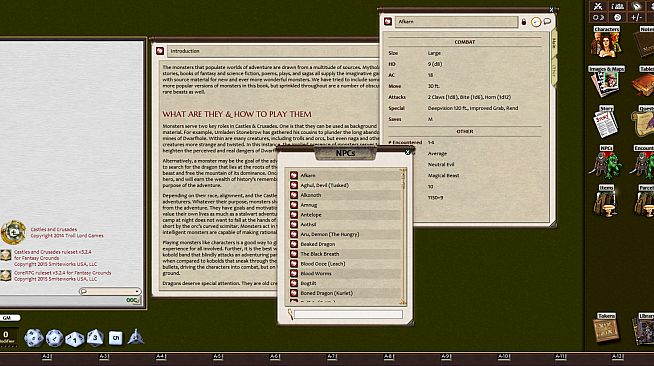This screenshot has height=366, width=654.
Task: Toggle the lock icon on Afkarn sheet
Action: tap(524, 22)
